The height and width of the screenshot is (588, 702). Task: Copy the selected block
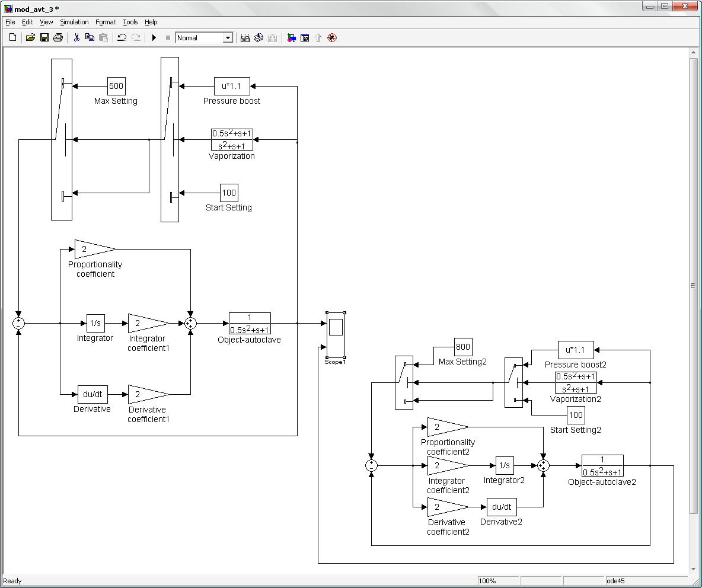(x=90, y=38)
